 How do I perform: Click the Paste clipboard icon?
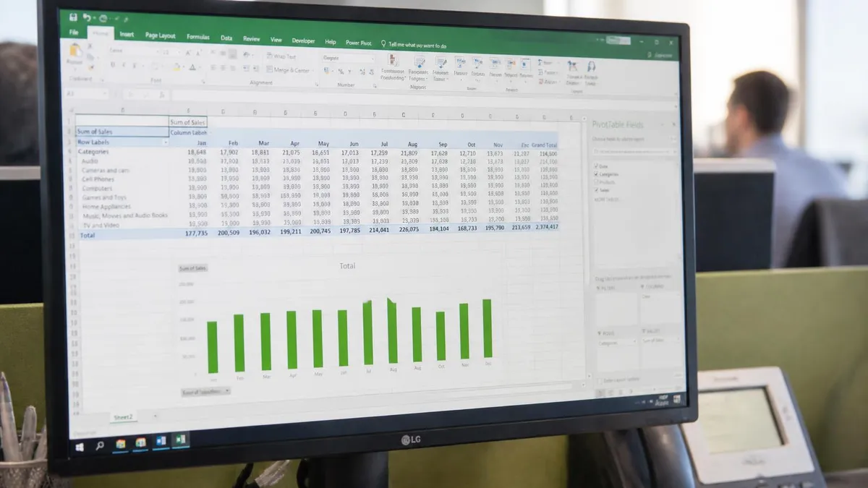coord(75,52)
